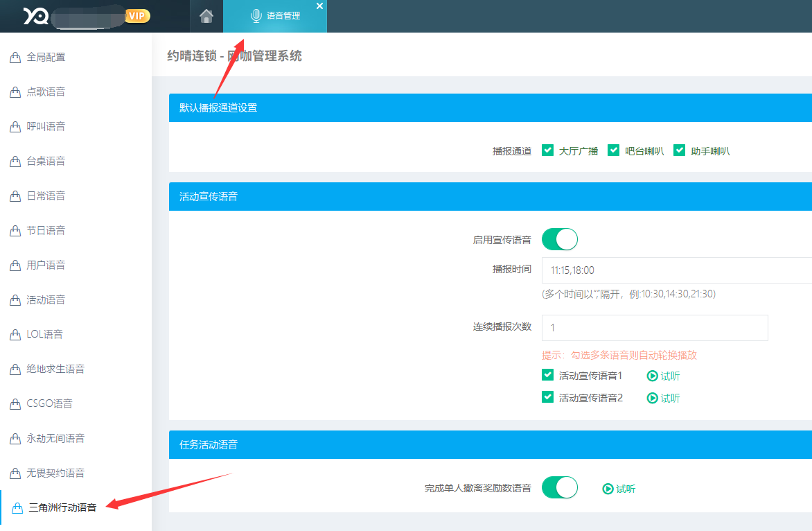
Task: Click bag icon beside 用户语音
Action: pyautogui.click(x=15, y=265)
